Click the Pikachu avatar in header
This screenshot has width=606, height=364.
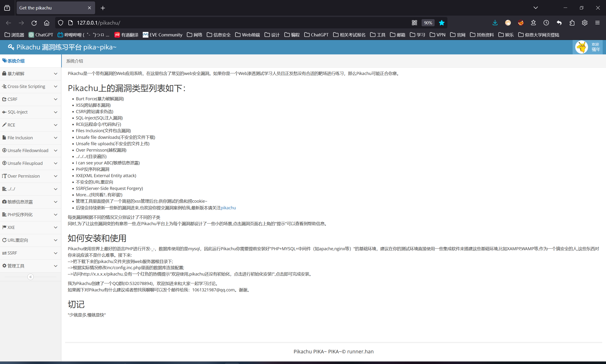coord(581,47)
